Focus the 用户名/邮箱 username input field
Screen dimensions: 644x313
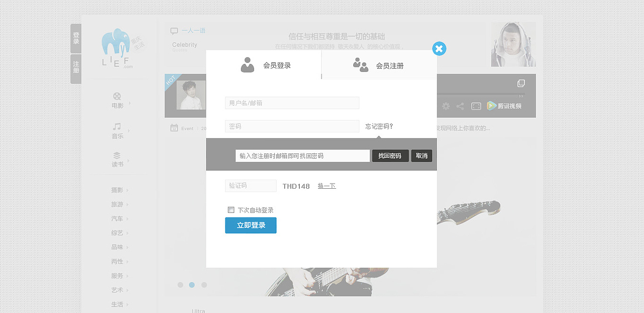292,103
